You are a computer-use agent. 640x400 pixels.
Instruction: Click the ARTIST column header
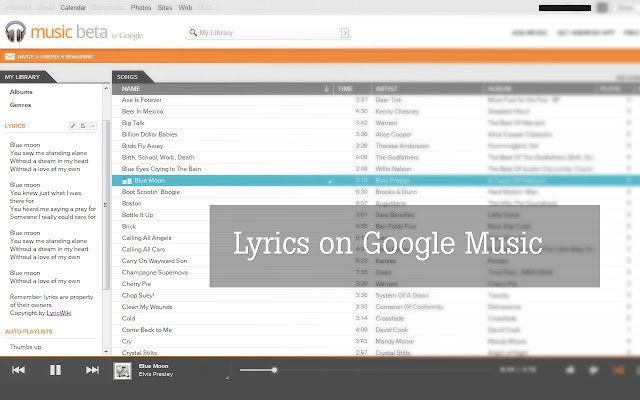386,89
